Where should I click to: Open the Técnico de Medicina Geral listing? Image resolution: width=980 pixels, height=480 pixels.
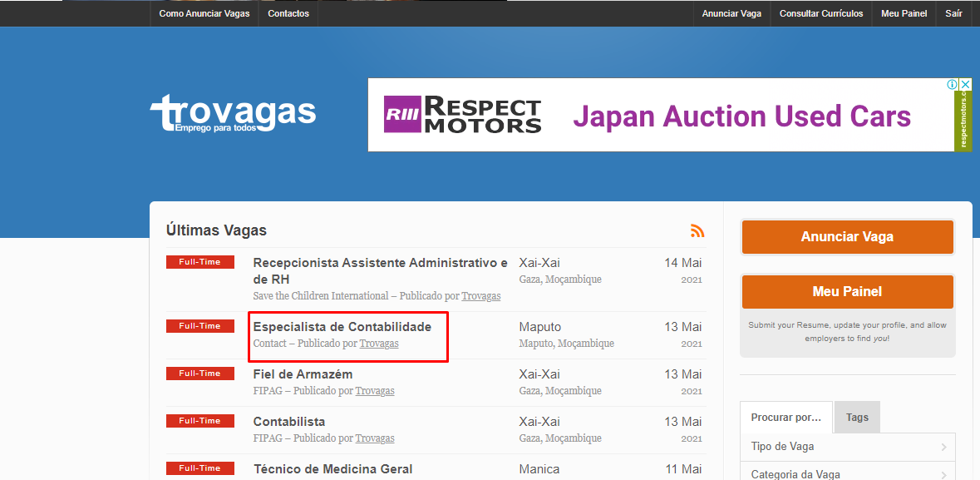332,469
